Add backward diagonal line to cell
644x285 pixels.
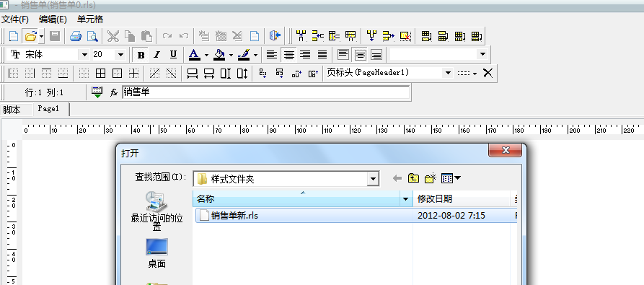coord(171,73)
